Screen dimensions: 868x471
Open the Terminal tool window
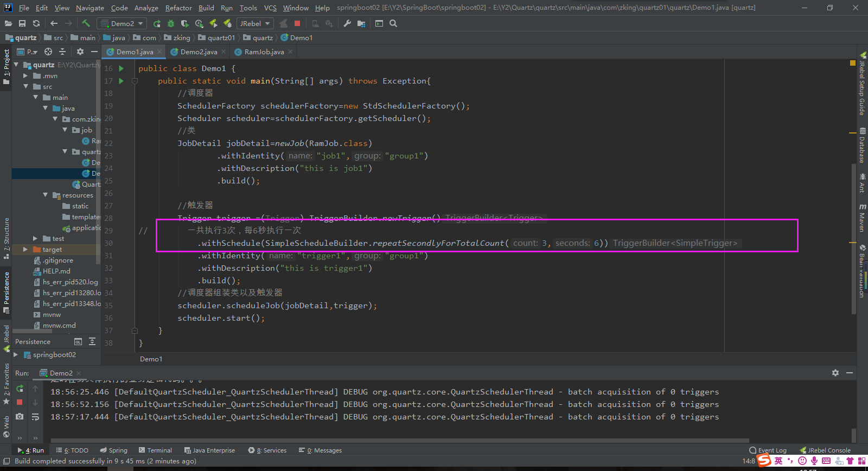click(x=155, y=450)
